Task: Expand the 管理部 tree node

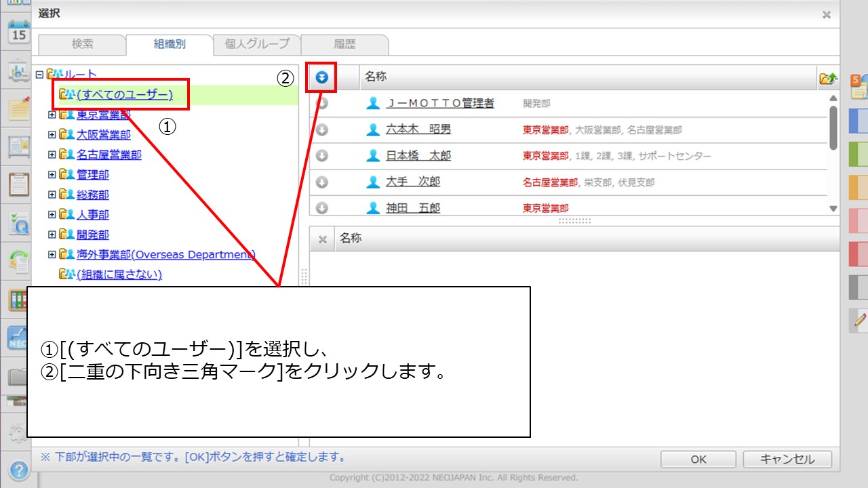Action: 52,175
